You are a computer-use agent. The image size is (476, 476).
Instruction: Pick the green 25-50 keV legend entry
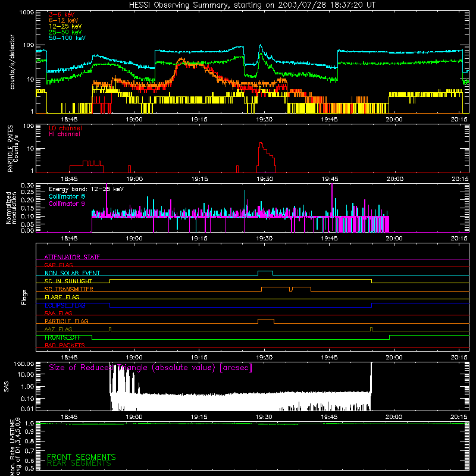(65, 32)
